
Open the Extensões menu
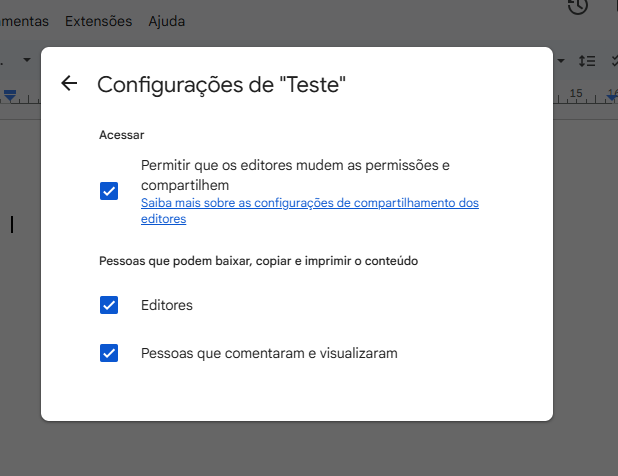[x=97, y=20]
